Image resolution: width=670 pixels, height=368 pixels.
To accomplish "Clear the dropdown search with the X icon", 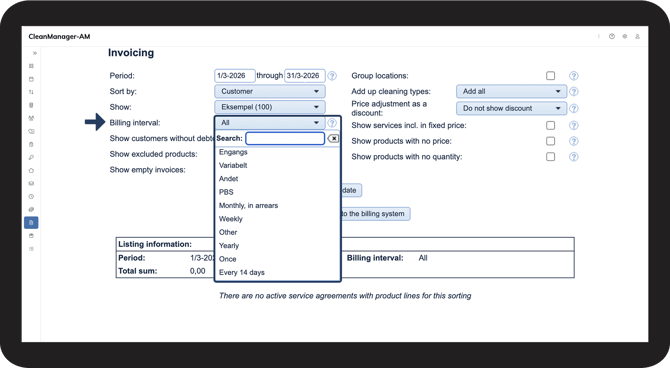I will coord(333,138).
